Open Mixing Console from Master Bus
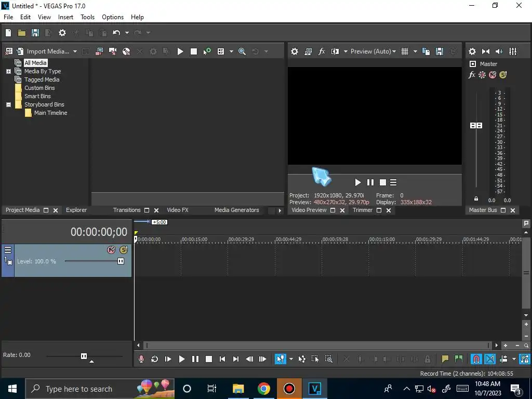The image size is (532, 399). (x=513, y=51)
